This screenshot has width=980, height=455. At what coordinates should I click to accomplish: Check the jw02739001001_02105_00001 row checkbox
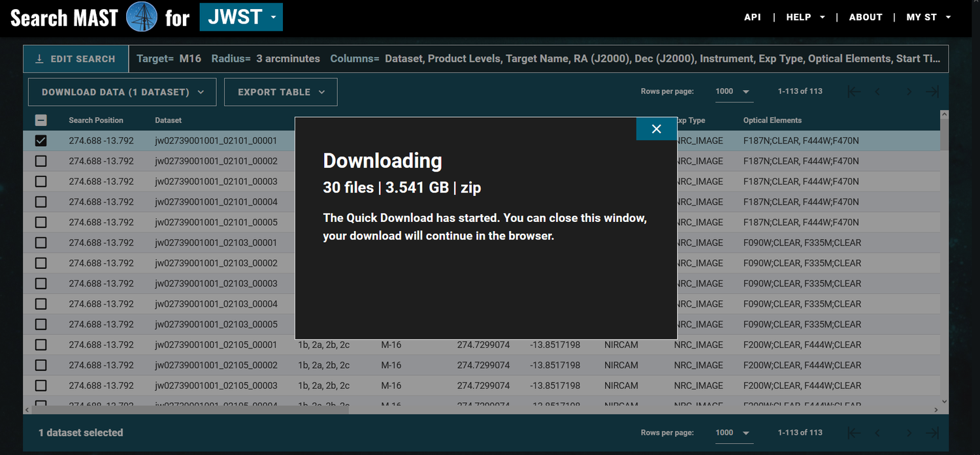point(41,345)
